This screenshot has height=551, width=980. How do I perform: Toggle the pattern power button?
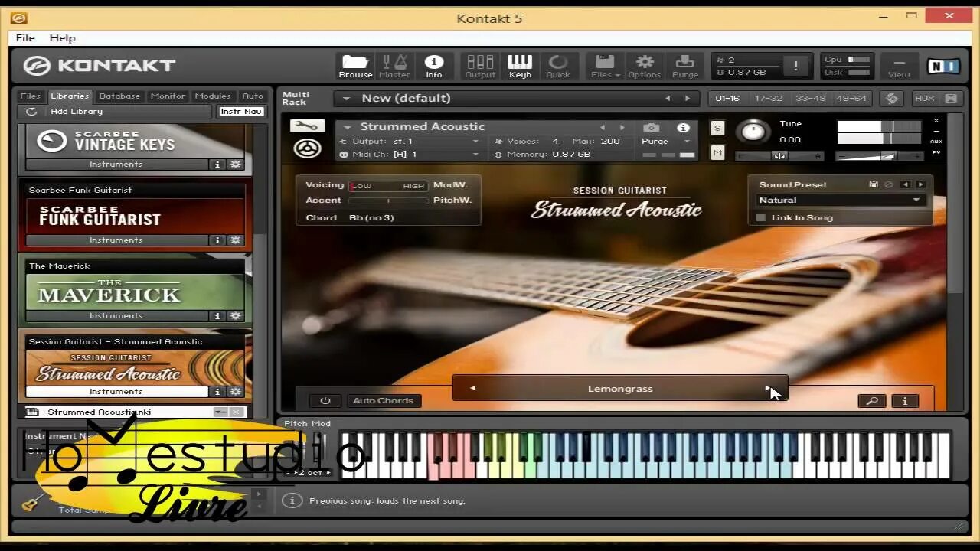[325, 401]
